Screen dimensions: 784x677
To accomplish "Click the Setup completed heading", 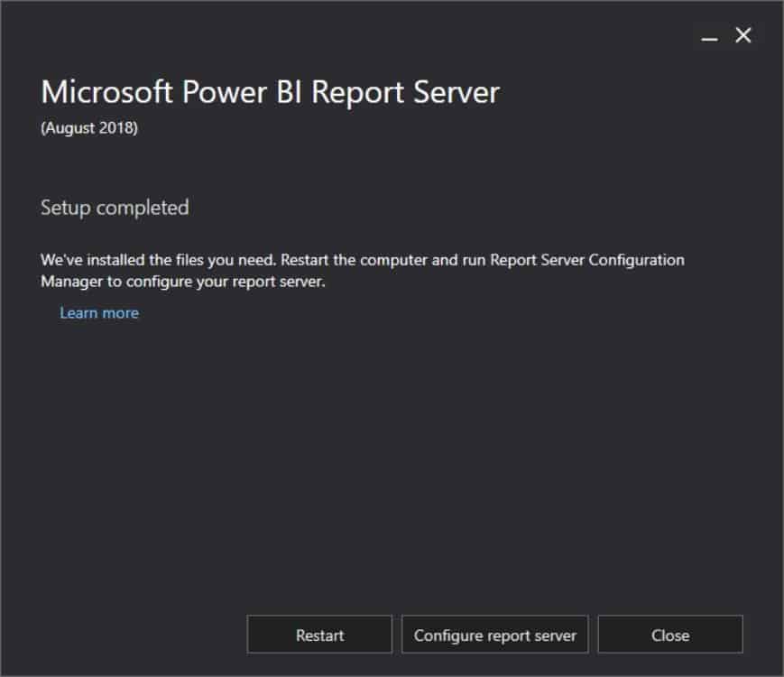I will coord(115,208).
